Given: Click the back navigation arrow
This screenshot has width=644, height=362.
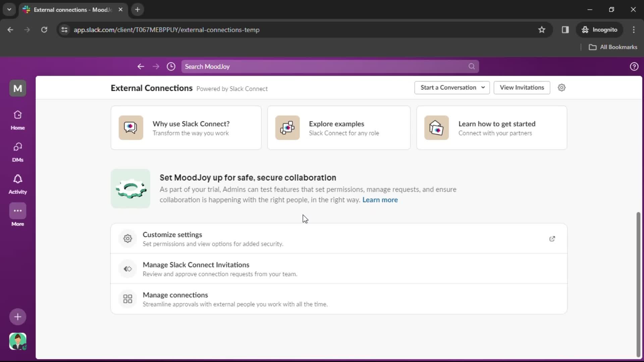Looking at the screenshot, I should (141, 66).
